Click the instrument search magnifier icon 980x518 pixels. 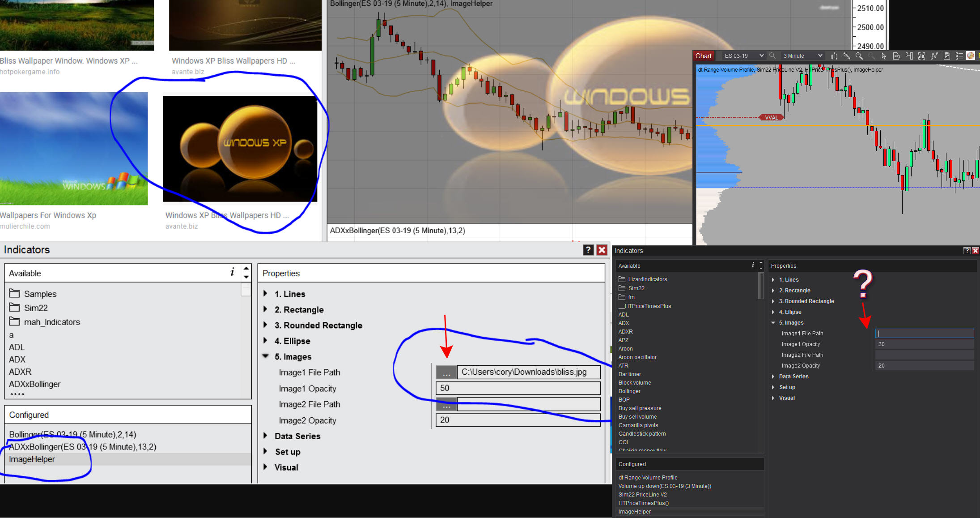(x=772, y=56)
